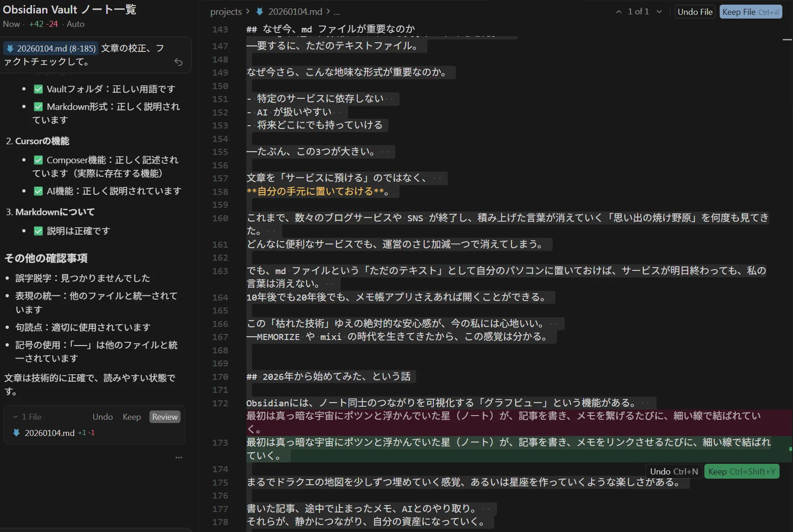Click heading なぜ今、md ファイルが重要なのか
Viewport: 793px width, 532px height.
coord(330,29)
